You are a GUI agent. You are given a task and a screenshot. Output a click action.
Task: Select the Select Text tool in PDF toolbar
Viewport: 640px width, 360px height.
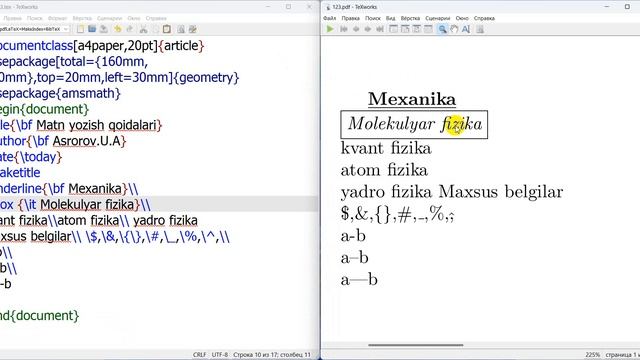coord(466,29)
